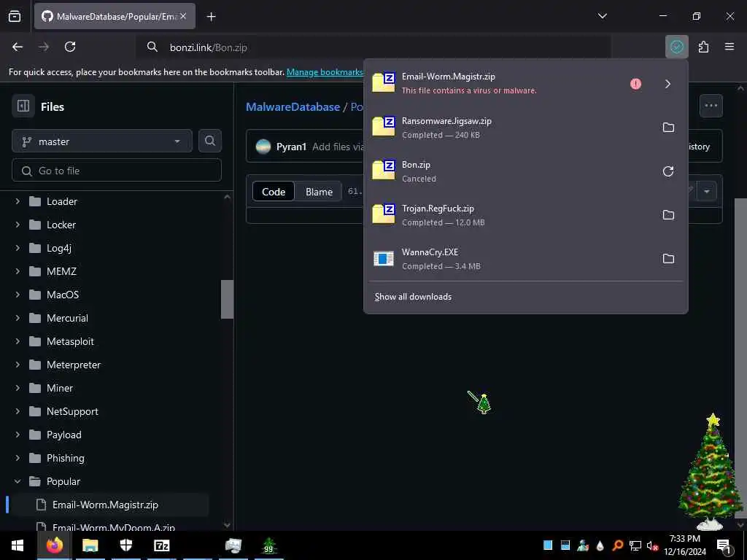Click the MalwareDatabase breadcrumb link
Screen dimensions: 747x560
point(293,106)
